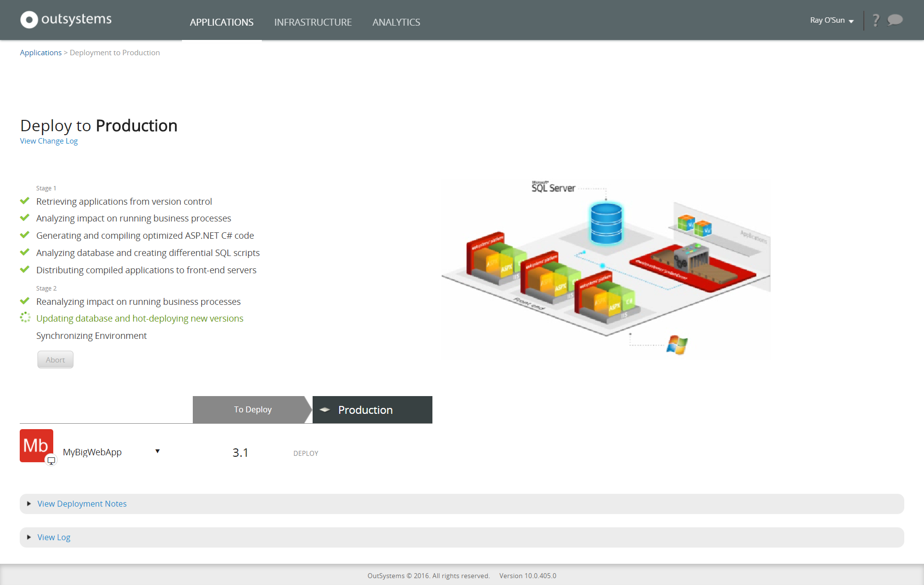Click the monitor badge on the MyBigWebApp icon

[51, 460]
